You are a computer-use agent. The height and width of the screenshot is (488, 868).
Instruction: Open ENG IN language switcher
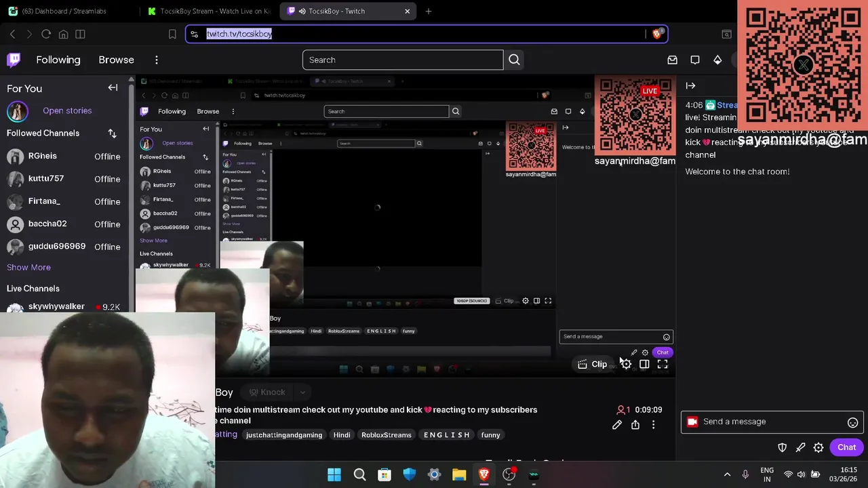coord(767,474)
